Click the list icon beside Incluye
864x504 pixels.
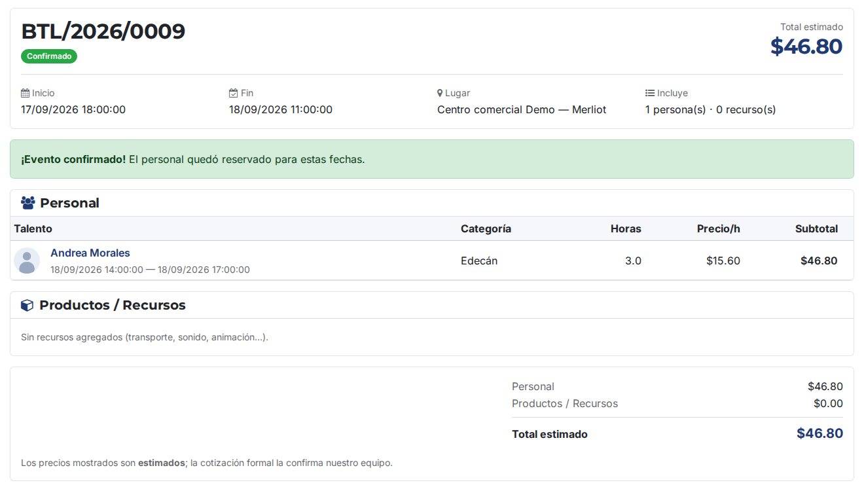coord(650,93)
